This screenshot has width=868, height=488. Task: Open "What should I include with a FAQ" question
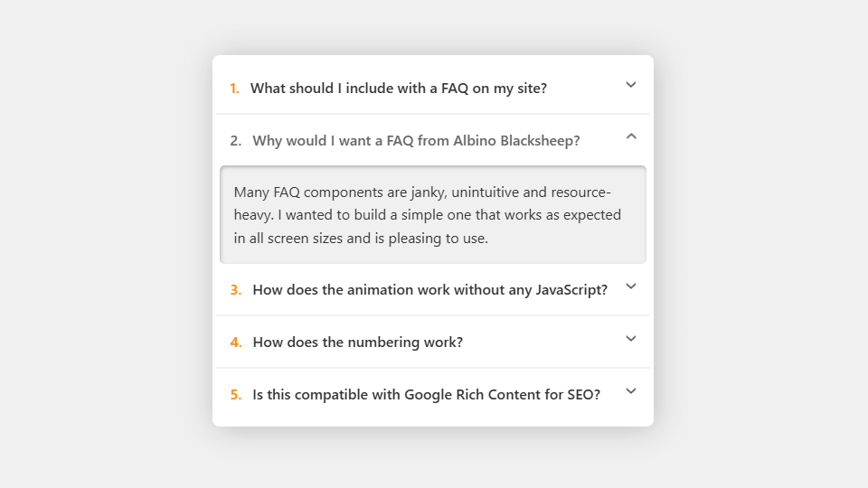coord(398,89)
